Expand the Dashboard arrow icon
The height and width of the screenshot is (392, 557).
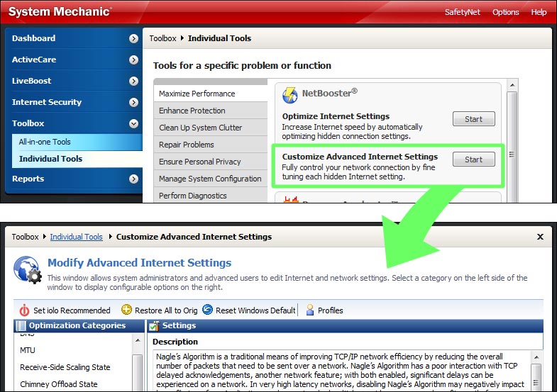tap(133, 38)
